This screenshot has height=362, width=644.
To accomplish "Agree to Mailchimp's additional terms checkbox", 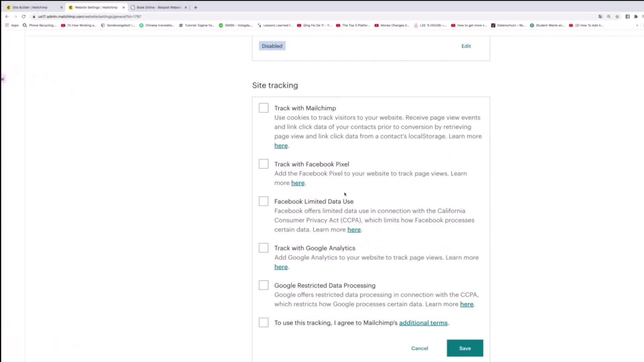I will [264, 322].
